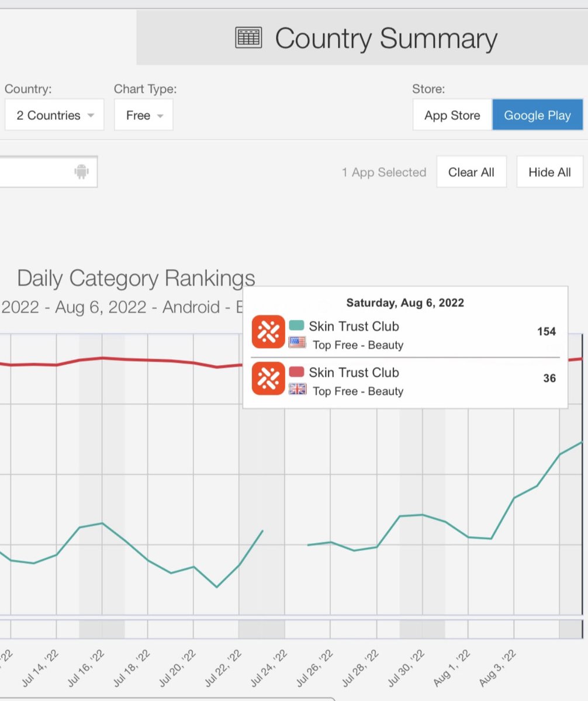Click the United States flag icon
Viewport: 588px width, 701px height.
coord(298,343)
